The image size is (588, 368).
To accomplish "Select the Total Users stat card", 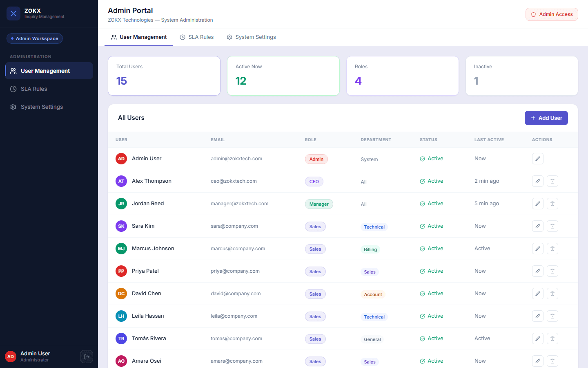I will pyautogui.click(x=164, y=76).
